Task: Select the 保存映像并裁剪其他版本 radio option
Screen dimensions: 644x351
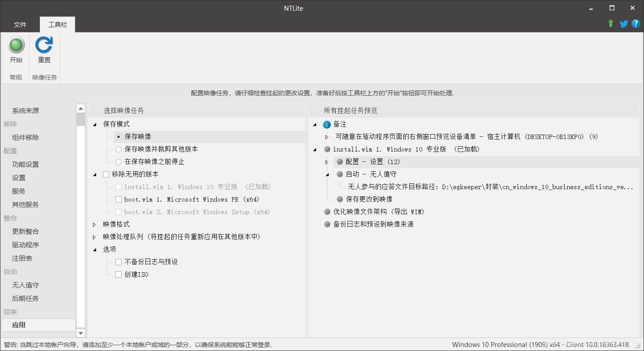Action: pos(119,149)
